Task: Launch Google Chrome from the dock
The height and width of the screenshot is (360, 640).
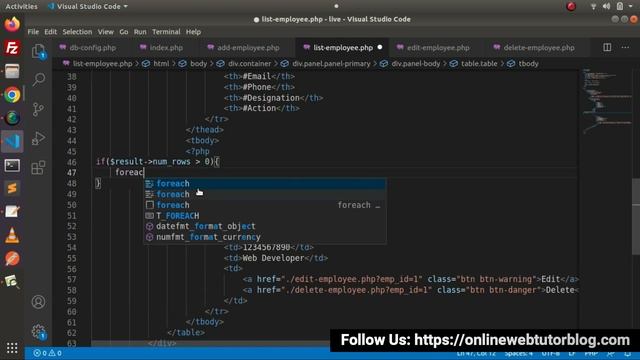Action: 12,95
